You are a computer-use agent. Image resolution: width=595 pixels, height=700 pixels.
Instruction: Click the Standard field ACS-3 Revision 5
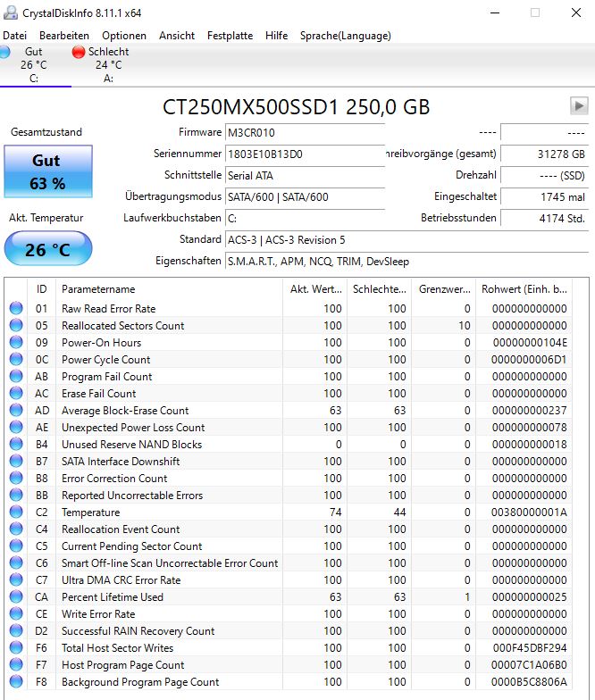point(407,239)
